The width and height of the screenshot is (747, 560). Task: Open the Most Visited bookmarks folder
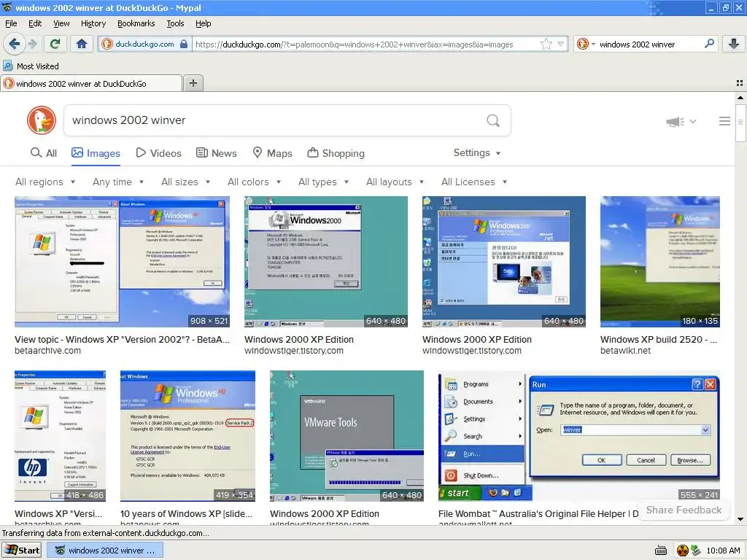pos(31,66)
